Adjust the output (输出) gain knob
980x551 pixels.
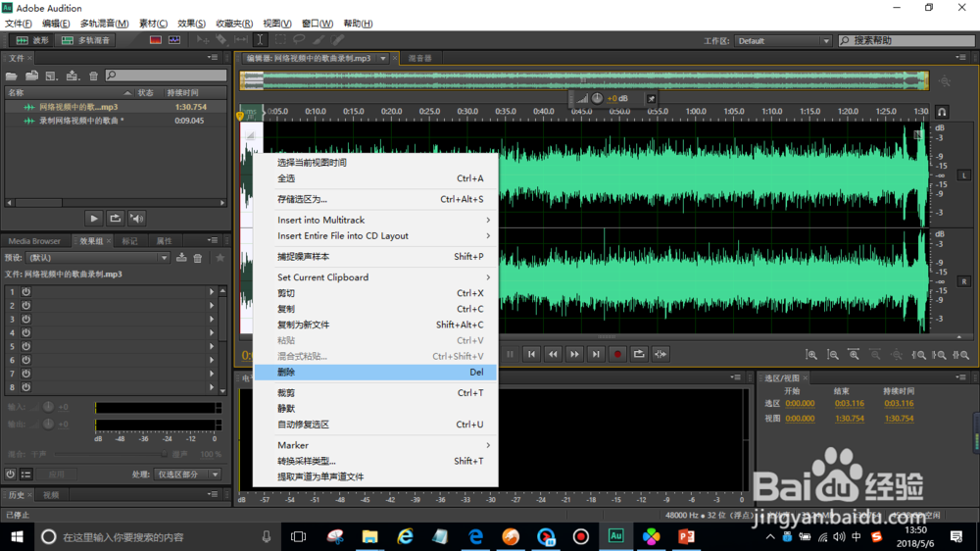[48, 425]
